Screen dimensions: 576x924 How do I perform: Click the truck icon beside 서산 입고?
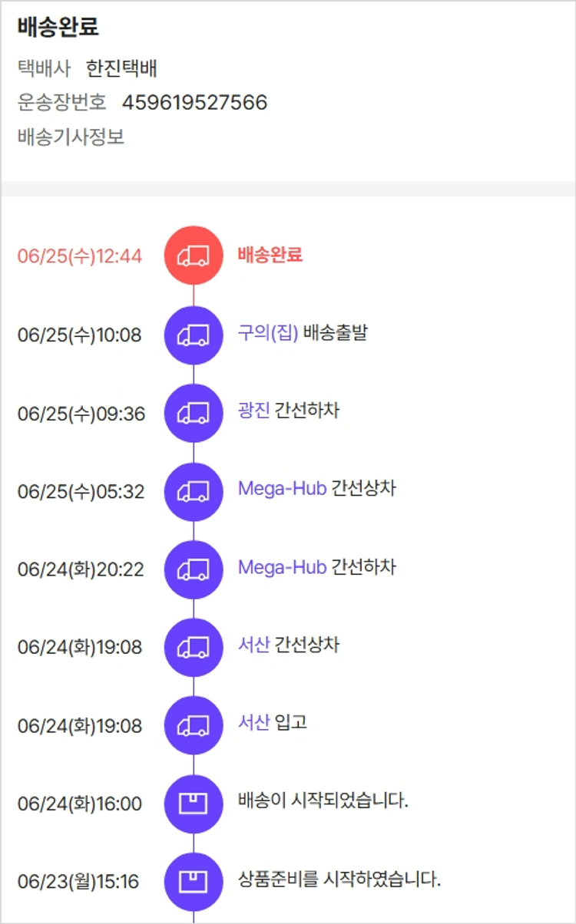tap(194, 726)
